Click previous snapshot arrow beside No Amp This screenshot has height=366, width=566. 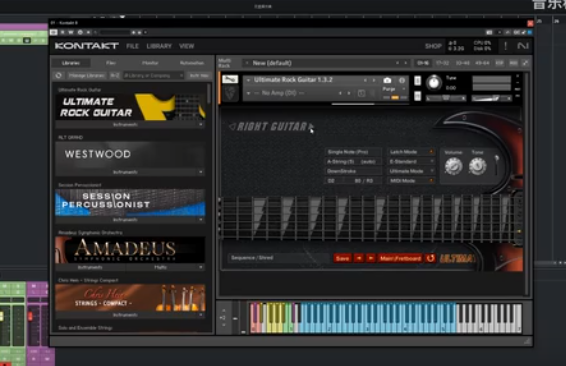tap(340, 93)
